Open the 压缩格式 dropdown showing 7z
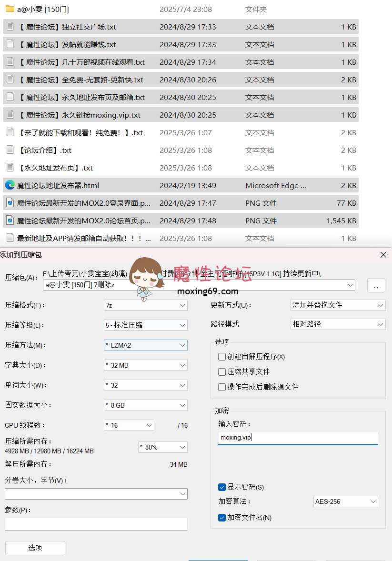Screen dimensions: 392x561 (x=146, y=305)
